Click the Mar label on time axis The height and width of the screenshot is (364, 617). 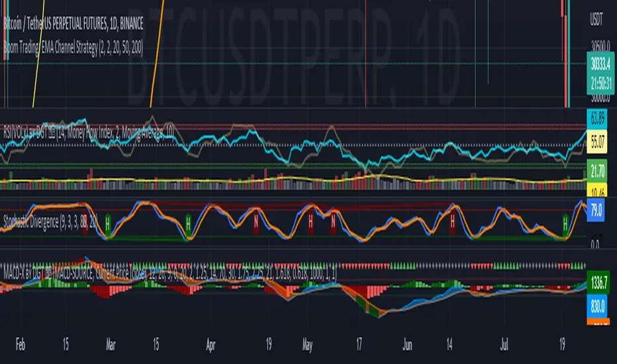[111, 345]
